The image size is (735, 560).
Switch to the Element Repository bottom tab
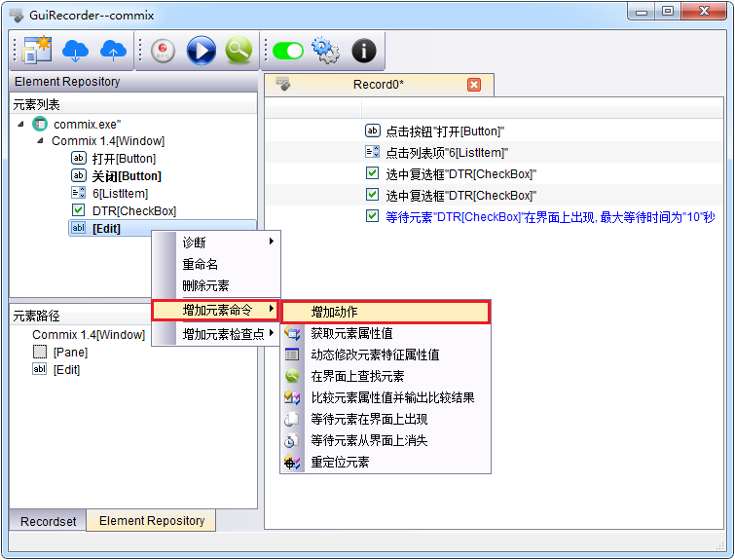[152, 521]
